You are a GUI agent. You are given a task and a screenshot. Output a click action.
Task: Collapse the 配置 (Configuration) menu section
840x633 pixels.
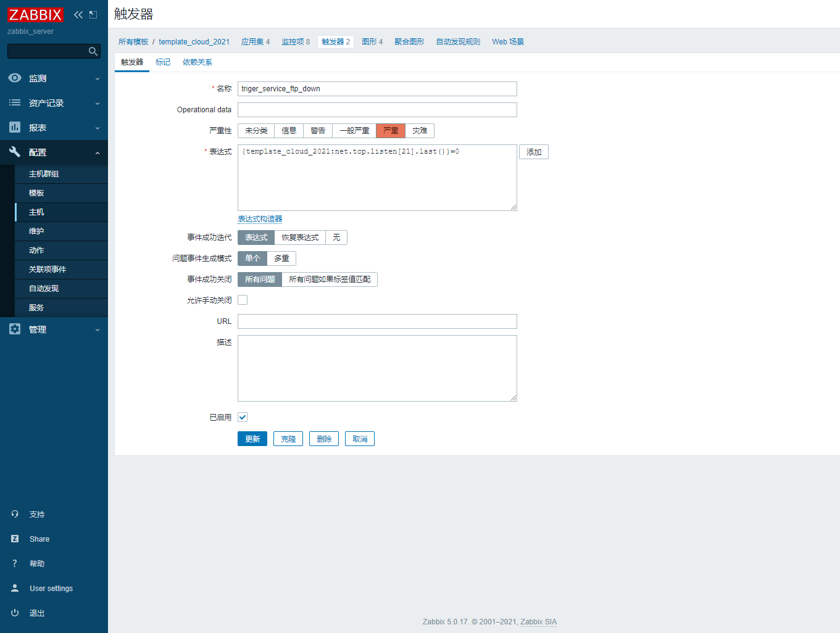(x=54, y=152)
